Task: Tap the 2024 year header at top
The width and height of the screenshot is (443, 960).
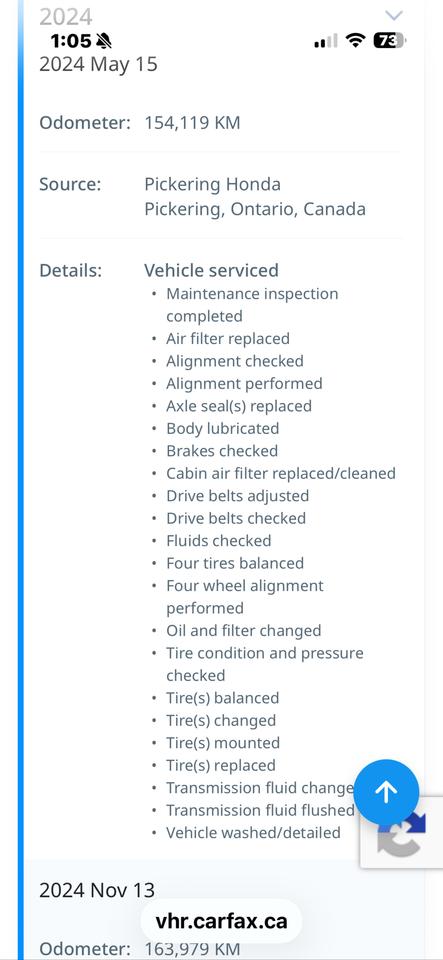Action: (66, 17)
